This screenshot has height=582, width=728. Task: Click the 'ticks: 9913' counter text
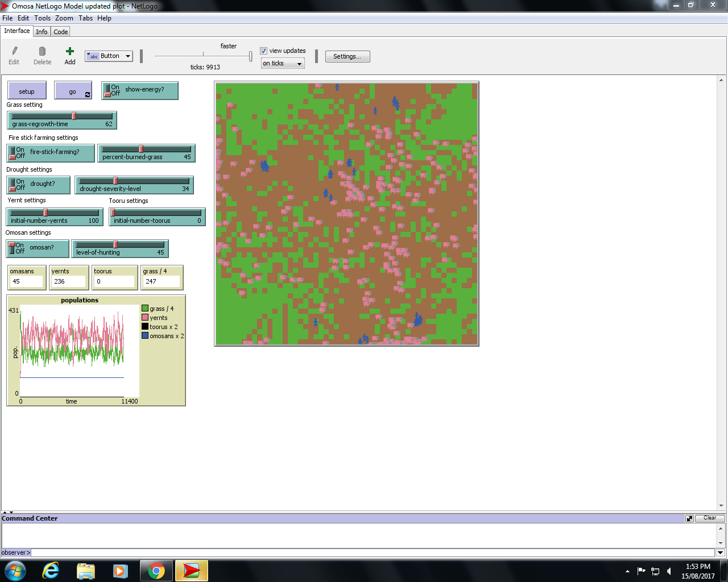(205, 67)
